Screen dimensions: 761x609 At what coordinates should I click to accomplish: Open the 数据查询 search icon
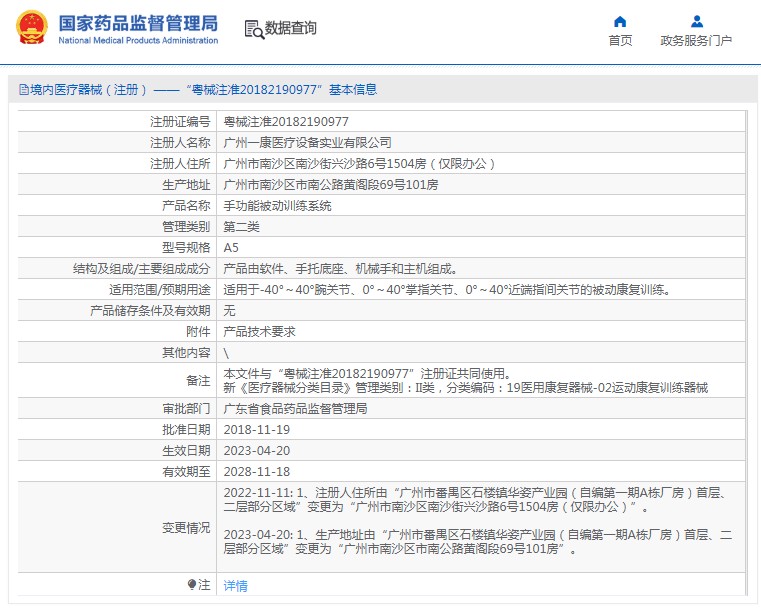254,29
